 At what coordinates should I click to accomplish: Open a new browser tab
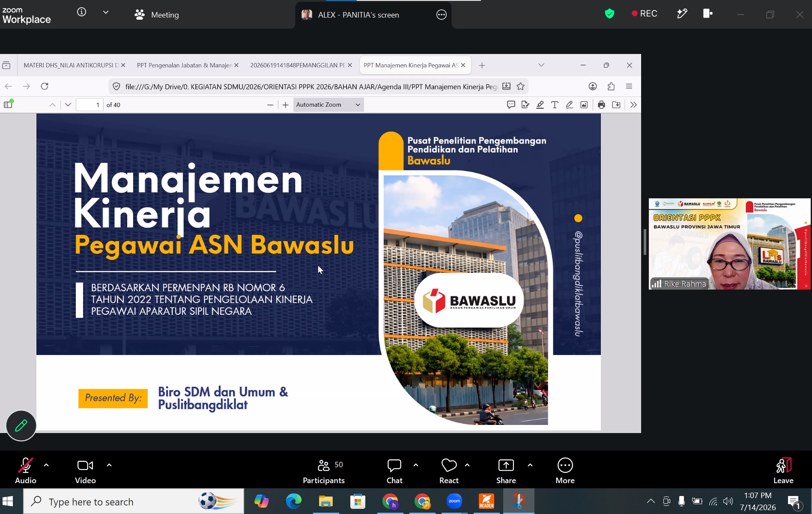[x=482, y=65]
